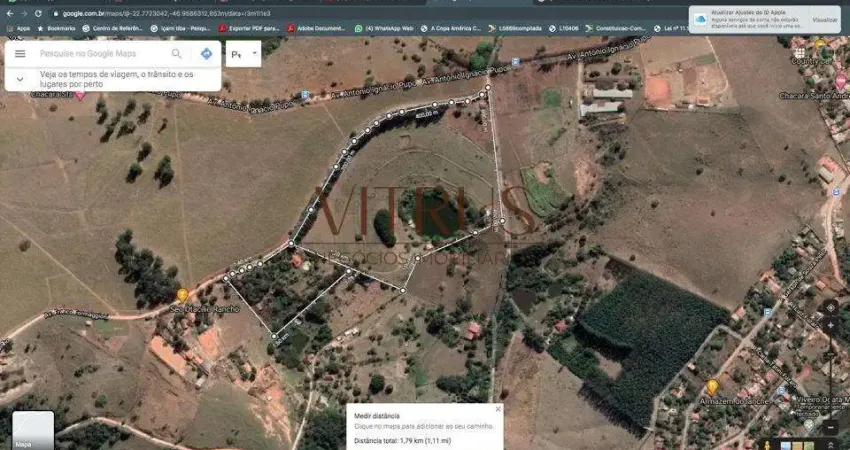The width and height of the screenshot is (850, 450).
Task: Open the Adobe Document... bookmark
Action: (x=316, y=28)
